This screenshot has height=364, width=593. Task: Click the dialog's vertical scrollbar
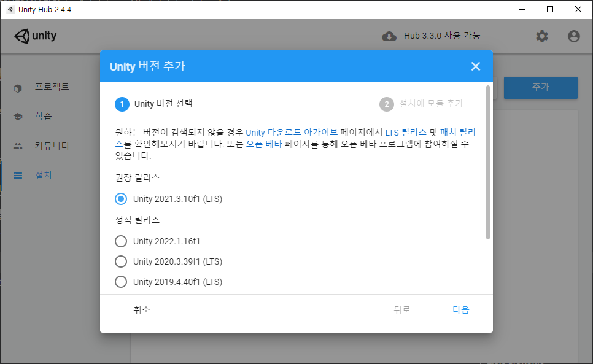[x=488, y=163]
